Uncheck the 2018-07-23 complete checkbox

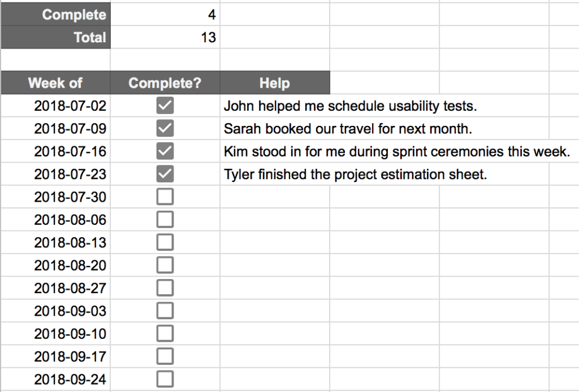(165, 174)
